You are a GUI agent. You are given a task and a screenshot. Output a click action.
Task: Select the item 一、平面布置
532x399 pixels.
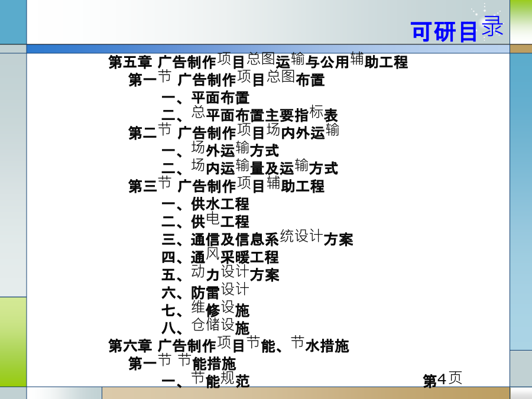point(206,98)
